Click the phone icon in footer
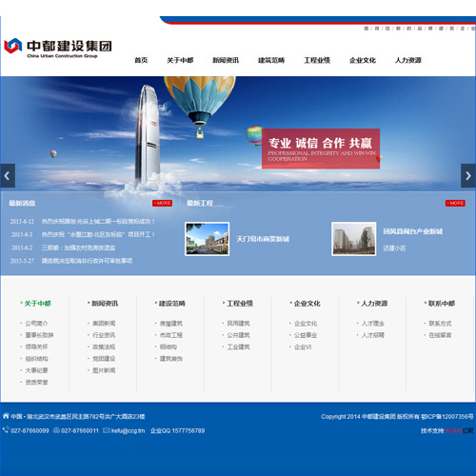 click(x=6, y=430)
